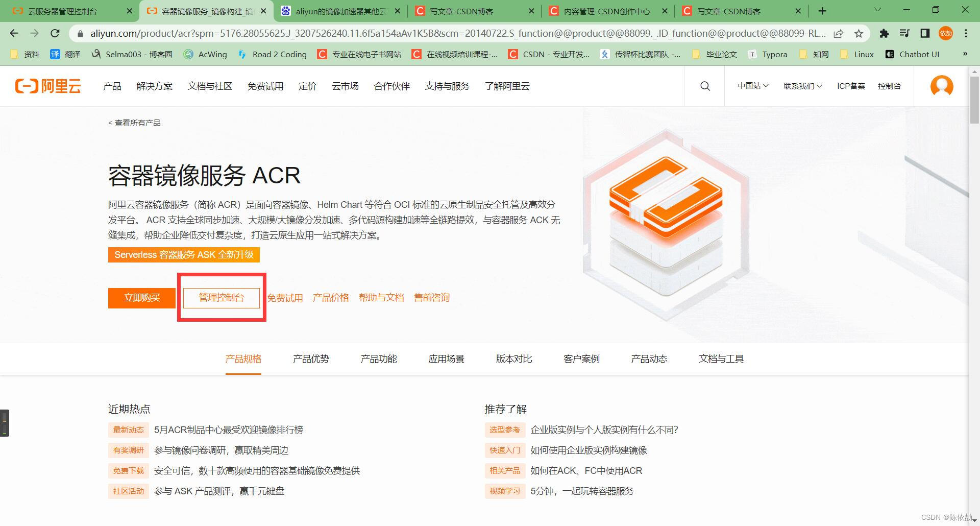Open Selma003 - 博客园 bookmark
980x526 pixels.
click(132, 54)
